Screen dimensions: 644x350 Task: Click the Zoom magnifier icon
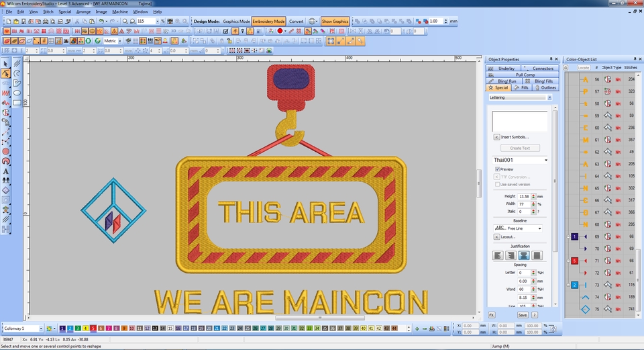[125, 21]
